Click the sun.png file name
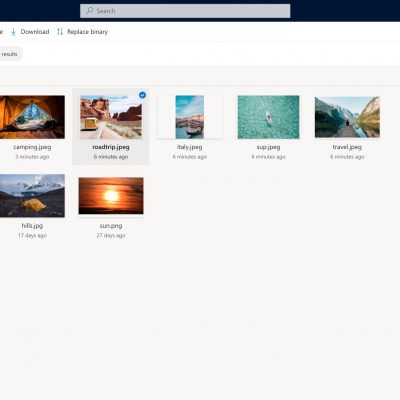Screen dimensions: 400x400 (x=111, y=226)
